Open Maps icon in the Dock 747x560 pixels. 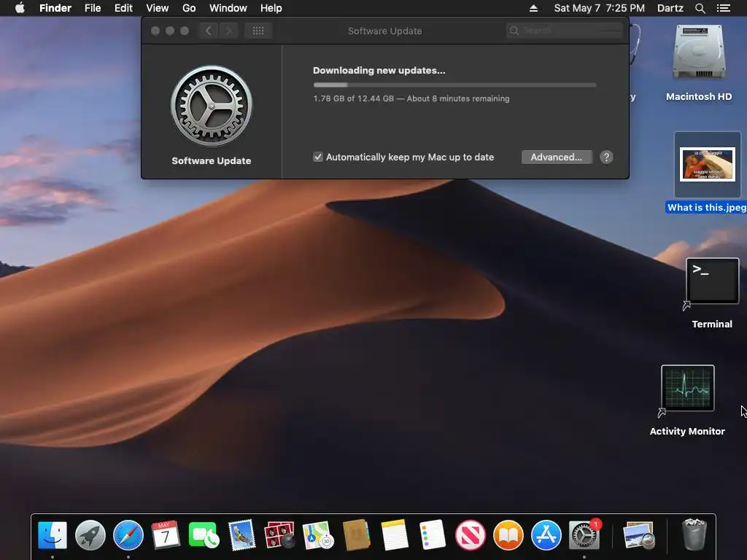pyautogui.click(x=318, y=535)
